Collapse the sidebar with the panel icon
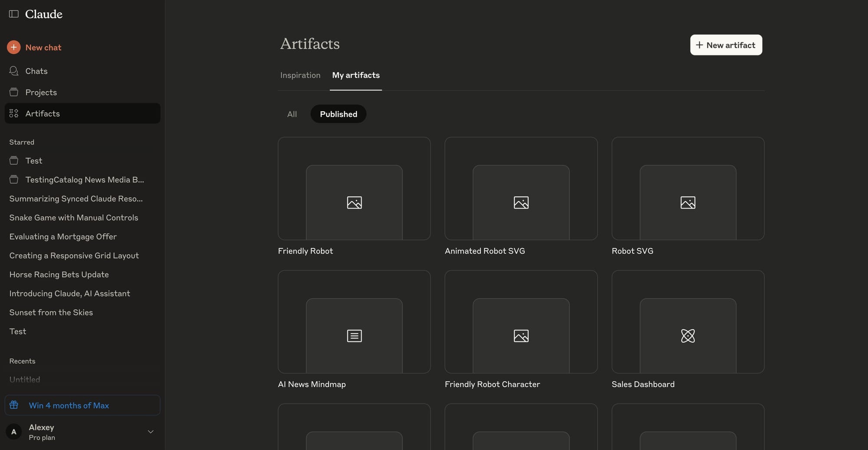This screenshot has height=450, width=868. tap(14, 14)
